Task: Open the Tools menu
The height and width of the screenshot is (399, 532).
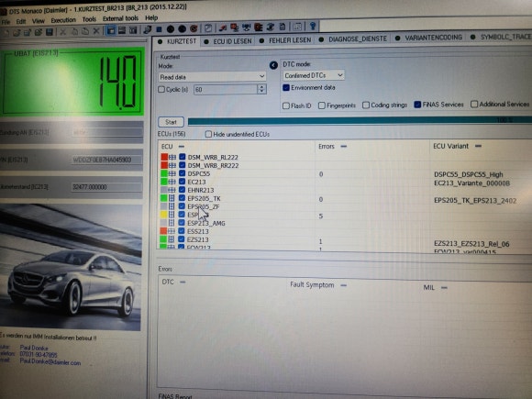Action: (89, 19)
